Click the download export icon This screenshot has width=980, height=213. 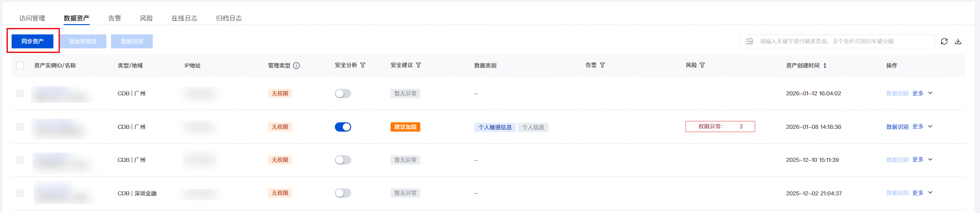(958, 41)
